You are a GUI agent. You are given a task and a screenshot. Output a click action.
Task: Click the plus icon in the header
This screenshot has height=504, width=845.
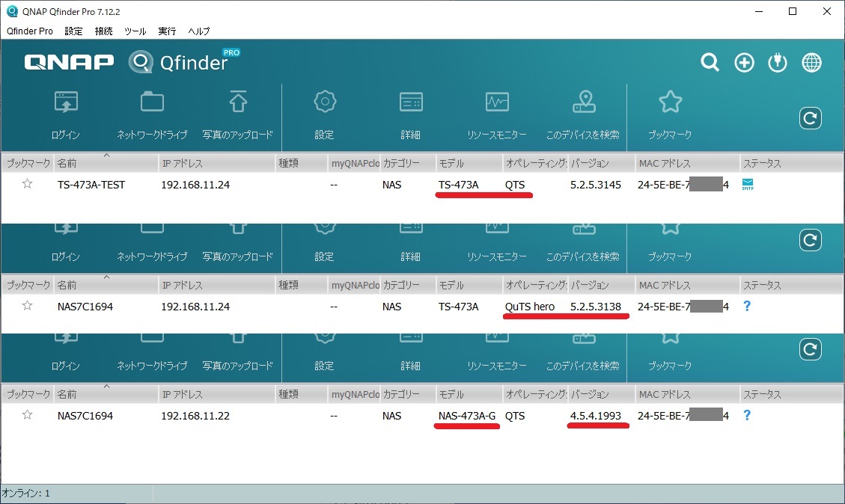point(744,63)
